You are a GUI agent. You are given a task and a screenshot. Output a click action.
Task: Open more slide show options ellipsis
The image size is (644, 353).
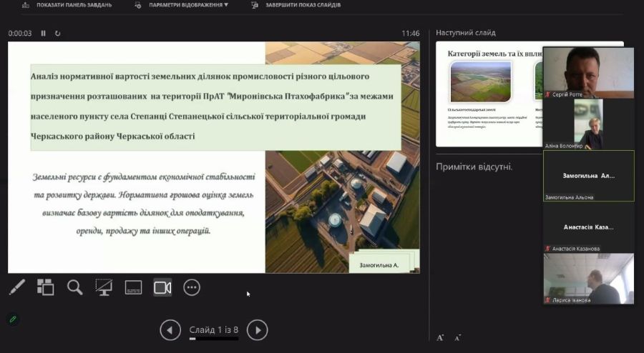(x=192, y=287)
